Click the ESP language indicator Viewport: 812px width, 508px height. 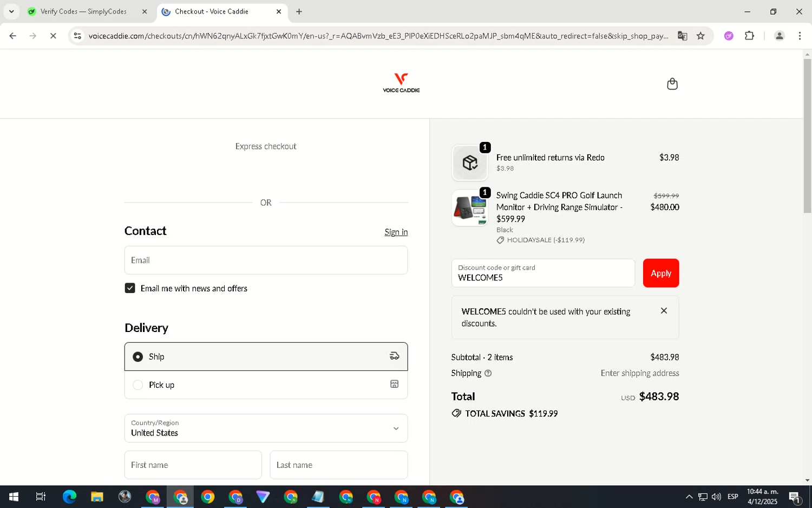(x=733, y=497)
